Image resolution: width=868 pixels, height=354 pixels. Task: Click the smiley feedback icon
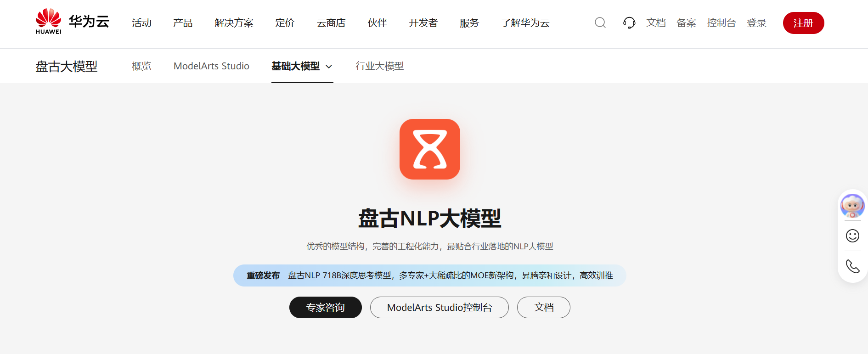(852, 236)
